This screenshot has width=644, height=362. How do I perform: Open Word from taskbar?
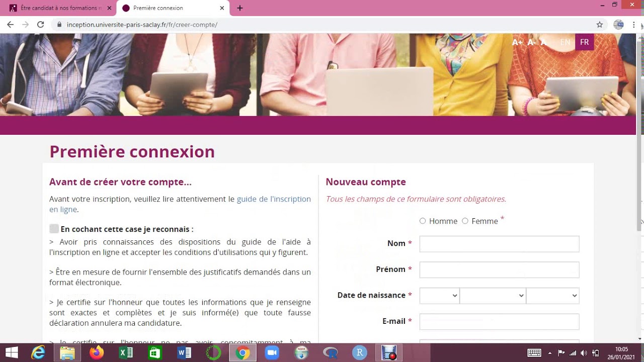pyautogui.click(x=184, y=352)
